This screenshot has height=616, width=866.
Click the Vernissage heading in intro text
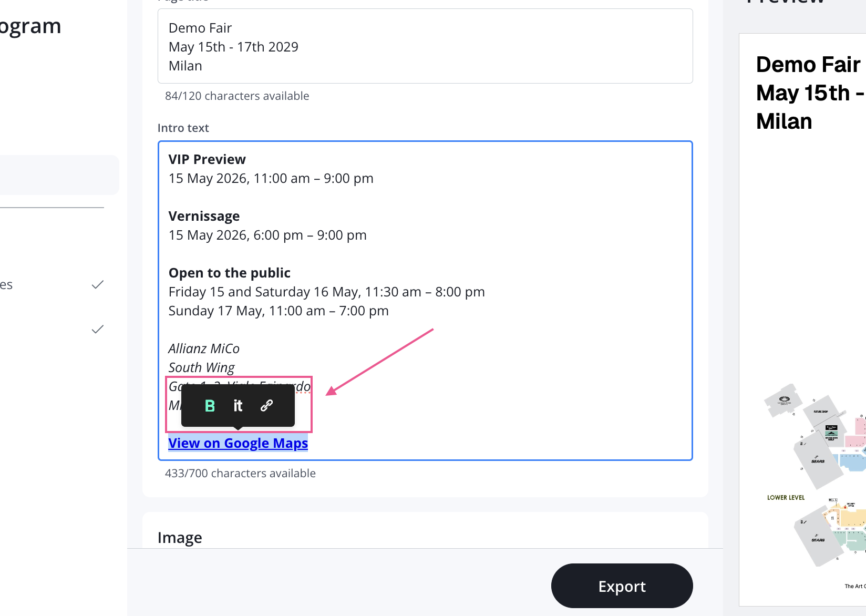(204, 216)
